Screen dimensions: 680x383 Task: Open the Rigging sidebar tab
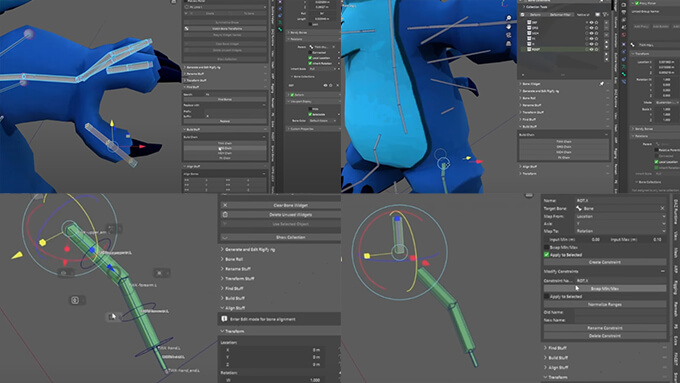(676, 288)
